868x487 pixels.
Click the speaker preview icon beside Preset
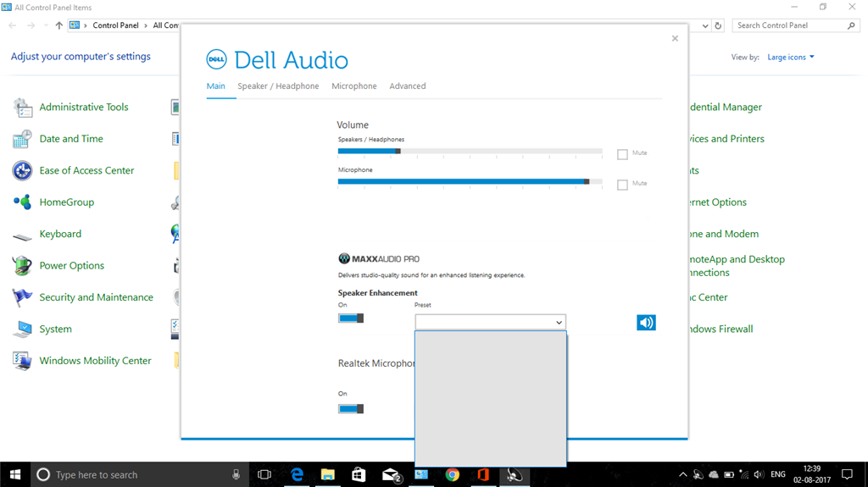point(646,323)
